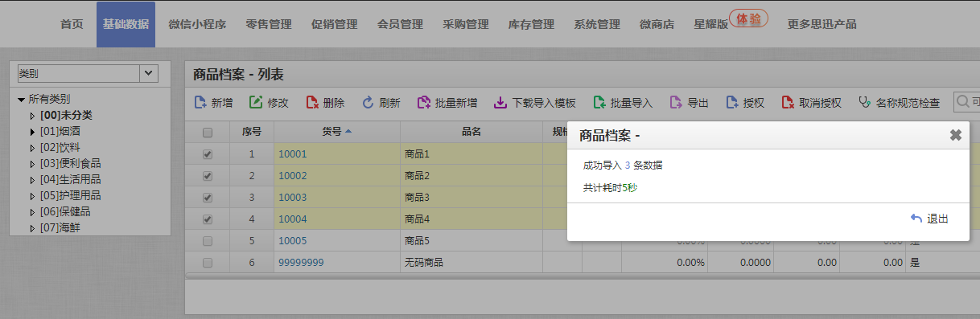Uncheck the checkbox for row 4

click(x=208, y=219)
